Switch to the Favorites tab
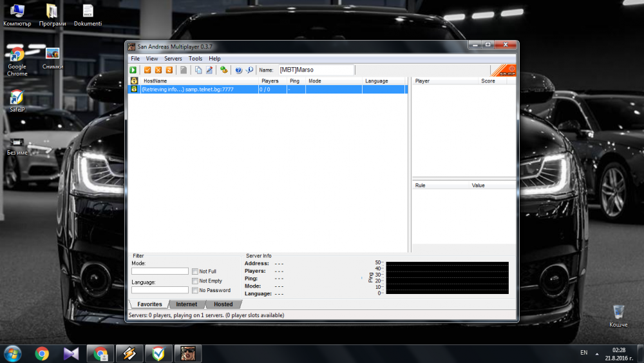 click(x=149, y=304)
